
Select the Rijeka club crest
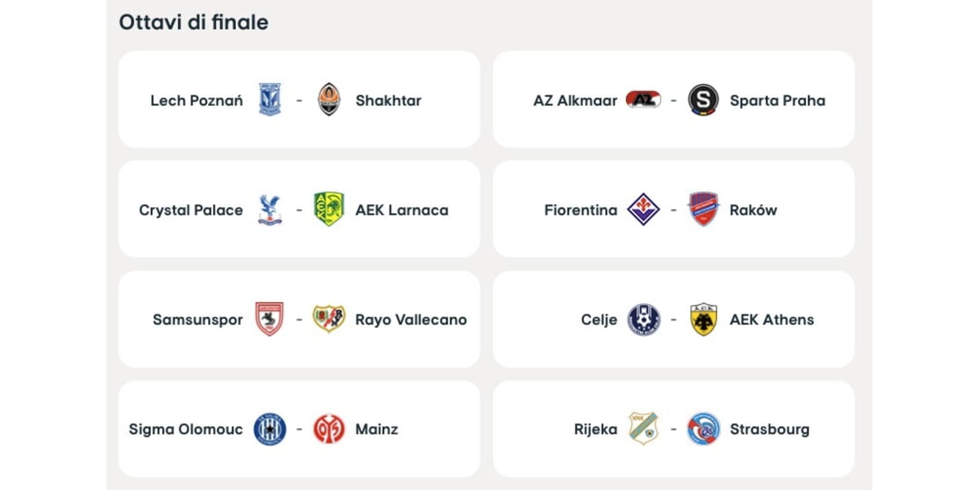click(x=643, y=429)
